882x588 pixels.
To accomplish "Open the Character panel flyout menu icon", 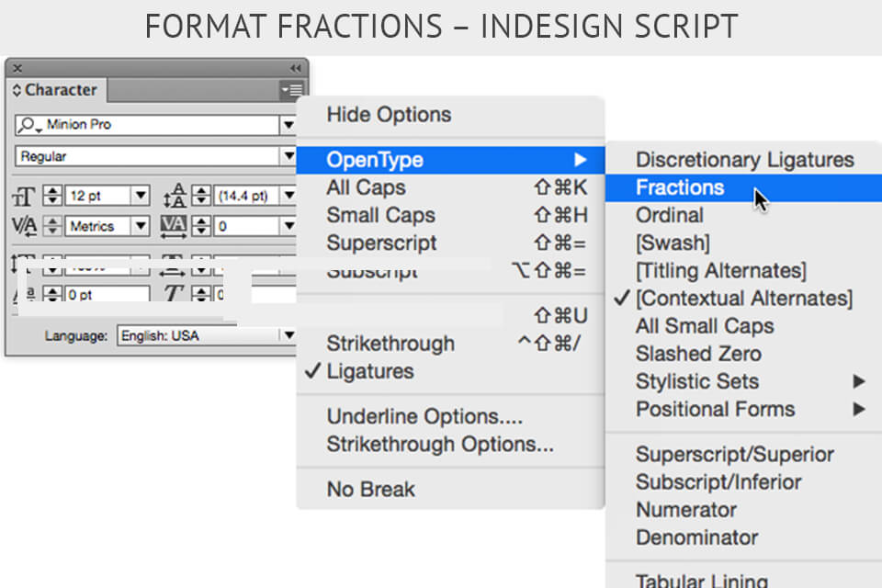I will [292, 90].
